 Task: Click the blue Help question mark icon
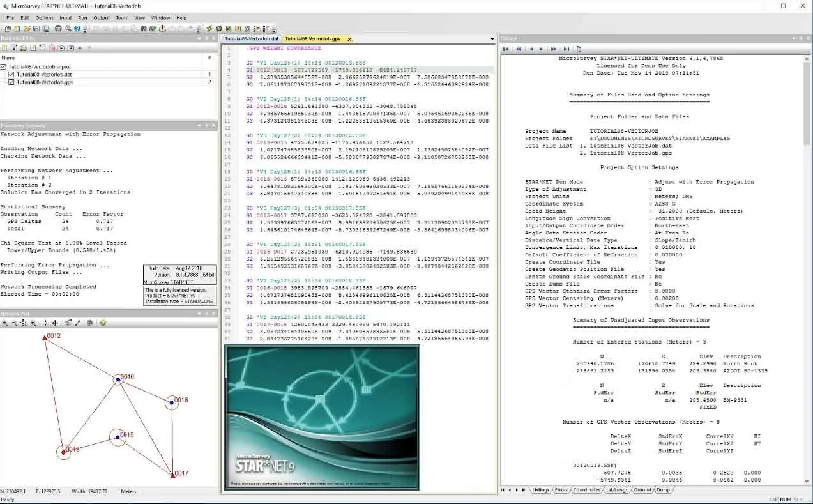pos(77,29)
